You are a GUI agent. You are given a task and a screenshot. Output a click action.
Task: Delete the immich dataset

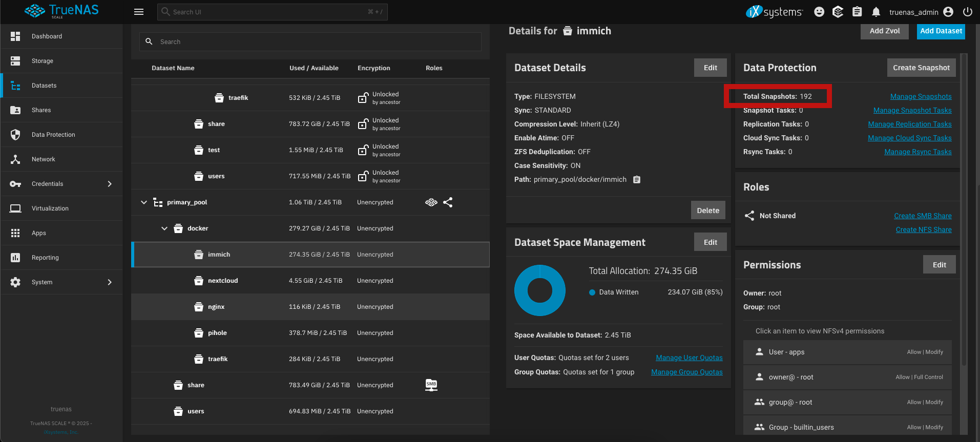pos(708,211)
